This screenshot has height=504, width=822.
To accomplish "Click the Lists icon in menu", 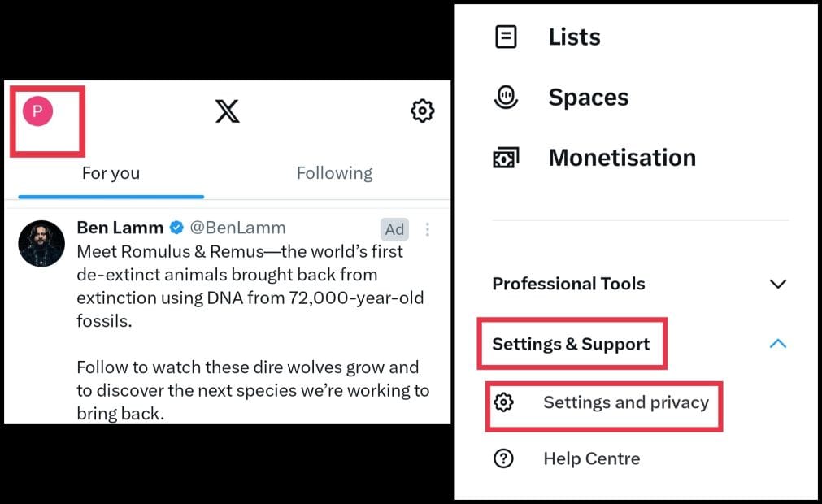I will 506,37.
